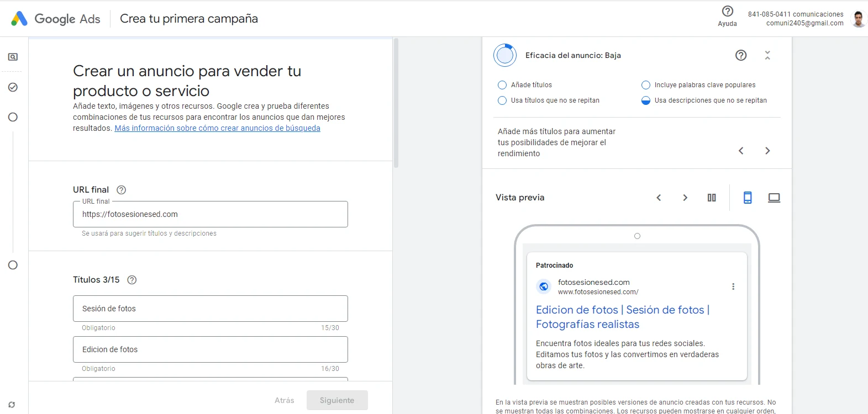Click the side-by-side preview columns icon
Screen dimensions: 868x414
pyautogui.click(x=712, y=198)
